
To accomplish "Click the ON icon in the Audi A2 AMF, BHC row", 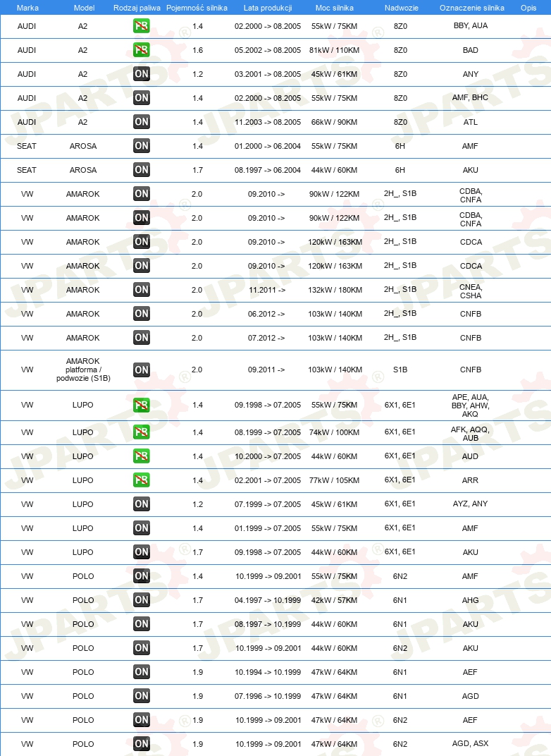I will click(141, 98).
